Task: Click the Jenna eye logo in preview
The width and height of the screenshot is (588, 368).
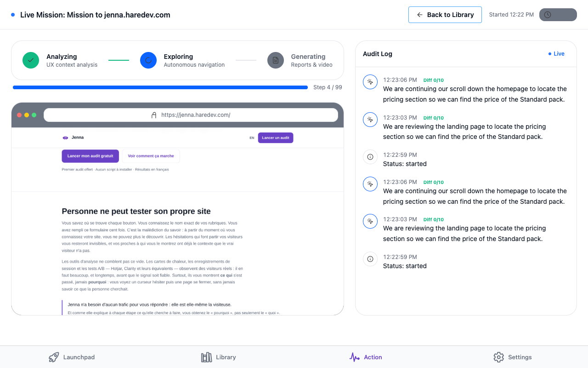Action: click(65, 138)
